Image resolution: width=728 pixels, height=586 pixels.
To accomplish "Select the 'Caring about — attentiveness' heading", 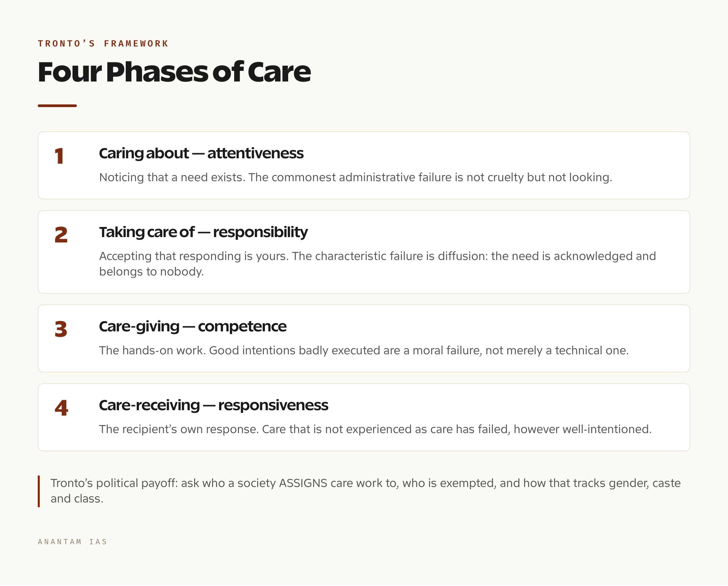I will pyautogui.click(x=201, y=153).
